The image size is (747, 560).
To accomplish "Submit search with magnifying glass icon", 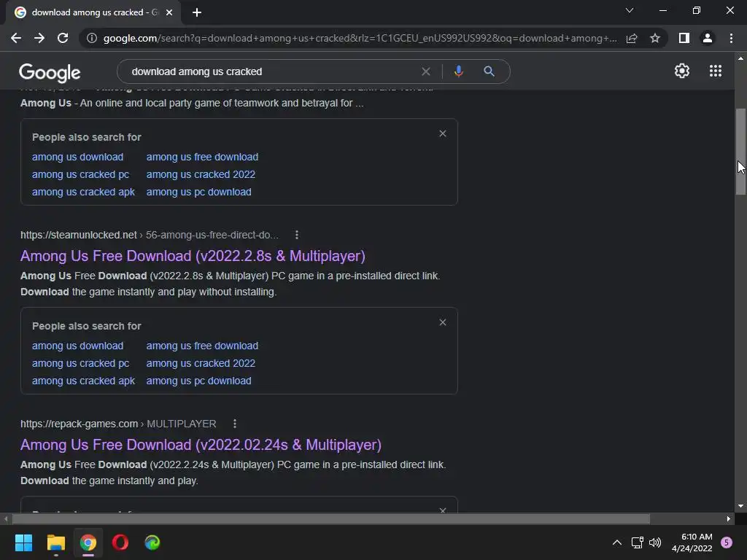I will (x=489, y=71).
